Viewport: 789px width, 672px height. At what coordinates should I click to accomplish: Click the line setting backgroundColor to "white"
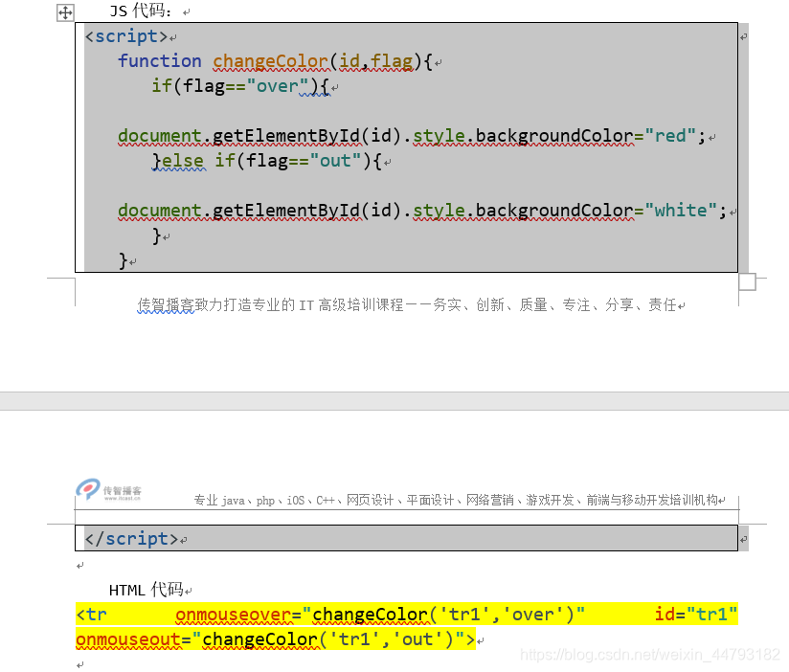tap(422, 211)
